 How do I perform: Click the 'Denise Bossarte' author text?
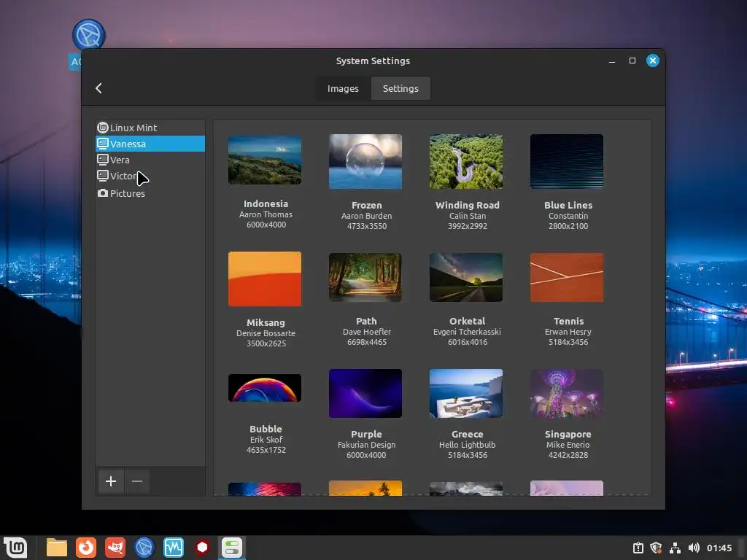tap(266, 333)
